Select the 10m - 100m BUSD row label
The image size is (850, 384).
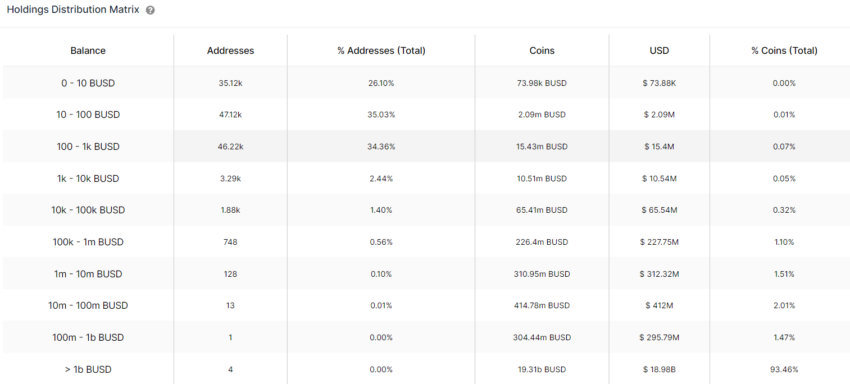(x=88, y=305)
